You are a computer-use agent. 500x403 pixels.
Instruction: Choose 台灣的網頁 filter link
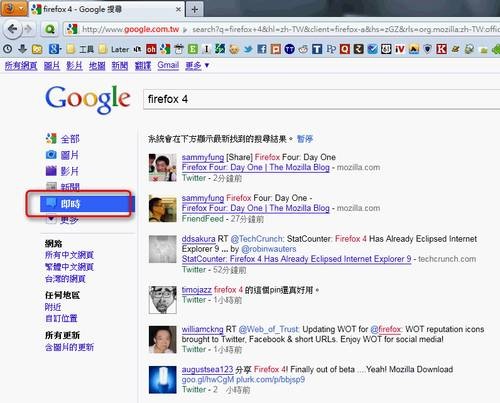[x=65, y=279]
